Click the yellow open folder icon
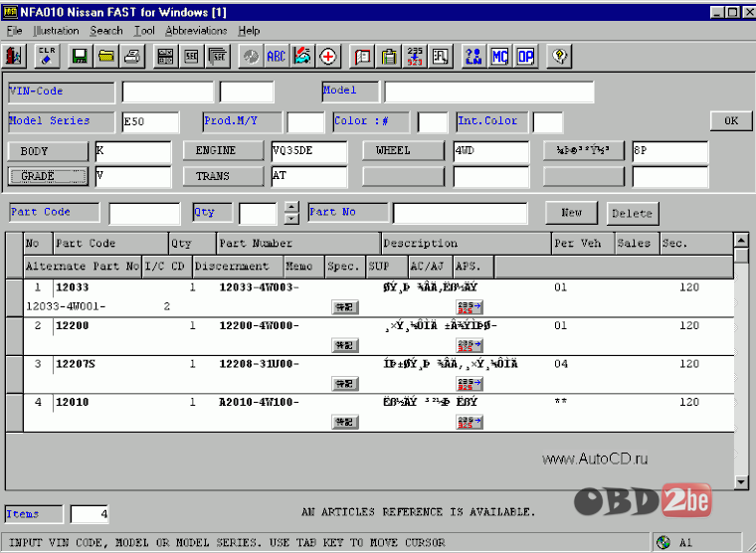756x553 pixels. click(x=106, y=57)
